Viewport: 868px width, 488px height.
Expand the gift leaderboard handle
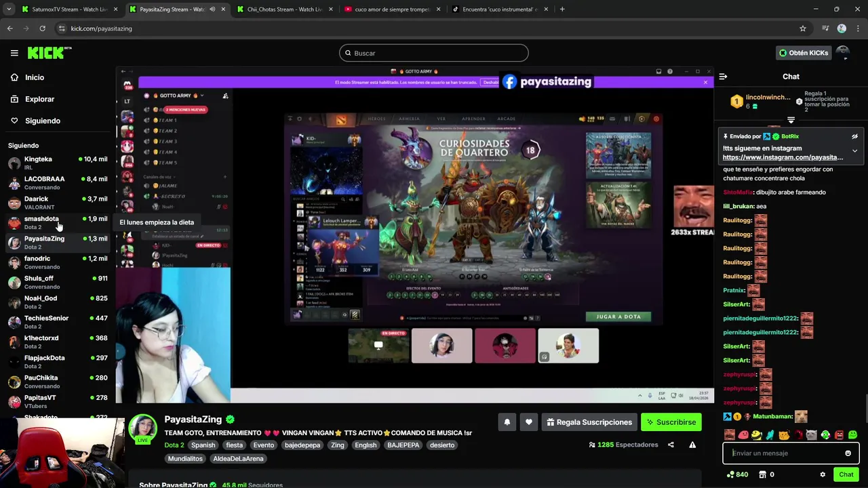(x=791, y=120)
